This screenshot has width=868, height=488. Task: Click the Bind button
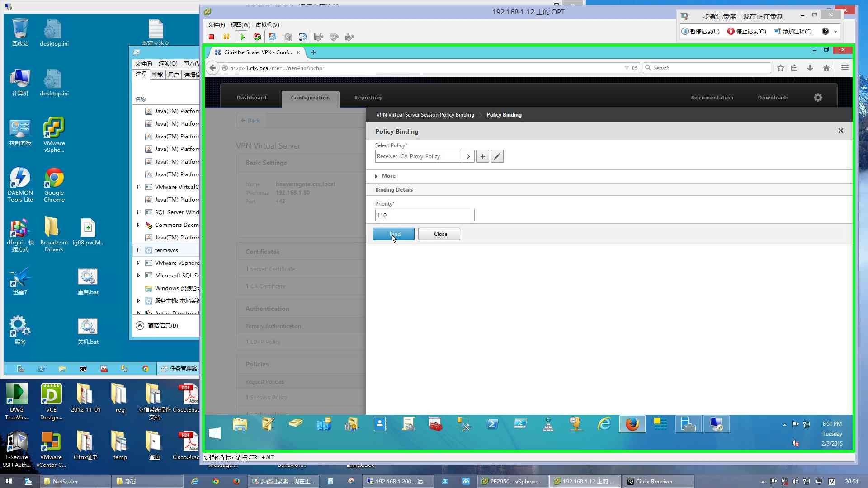coord(393,234)
